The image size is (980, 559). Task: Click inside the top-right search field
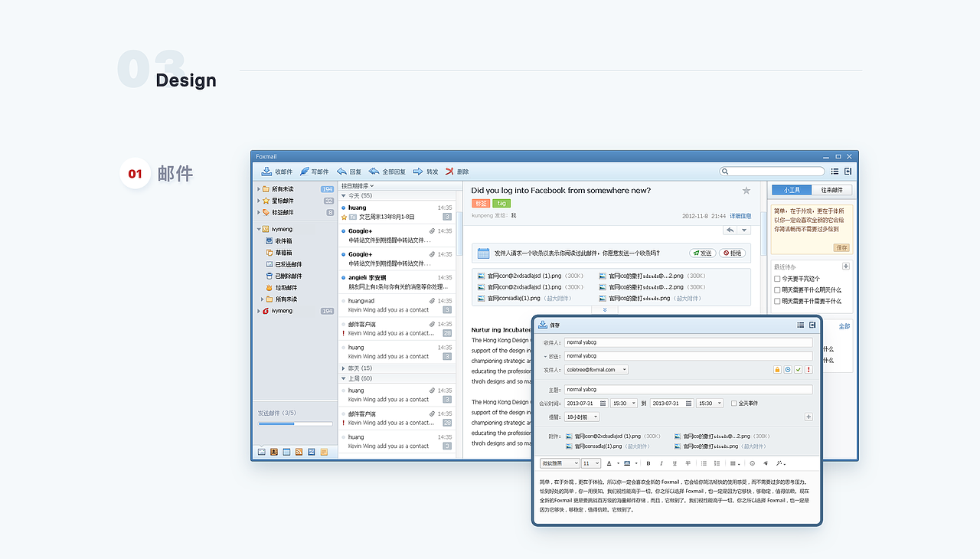[x=772, y=171]
